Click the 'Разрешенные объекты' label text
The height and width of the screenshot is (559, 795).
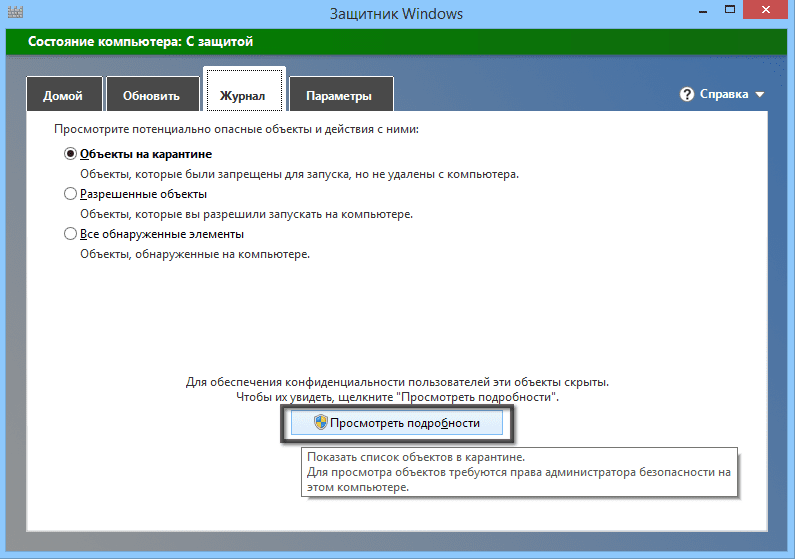click(143, 194)
